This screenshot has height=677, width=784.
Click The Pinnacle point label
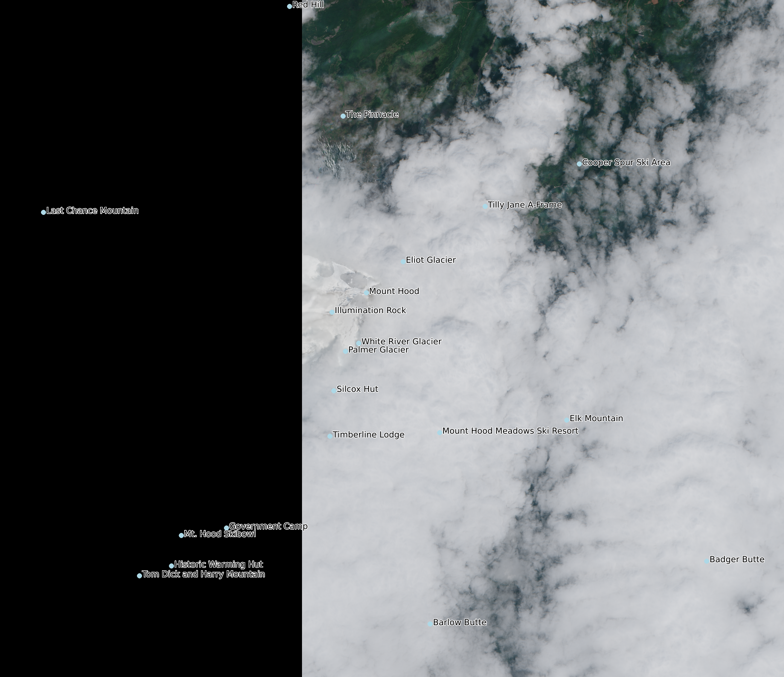click(x=372, y=114)
